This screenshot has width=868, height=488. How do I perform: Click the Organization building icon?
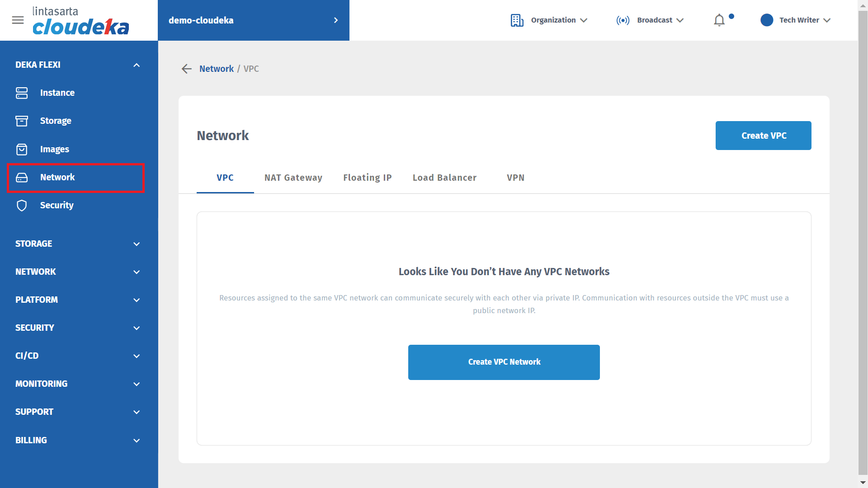tap(517, 20)
